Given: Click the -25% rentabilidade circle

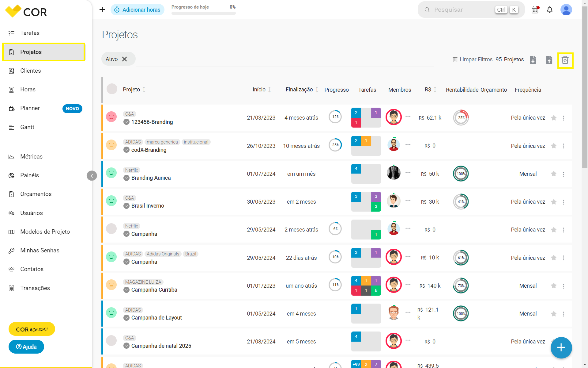Looking at the screenshot, I should pyautogui.click(x=461, y=118).
